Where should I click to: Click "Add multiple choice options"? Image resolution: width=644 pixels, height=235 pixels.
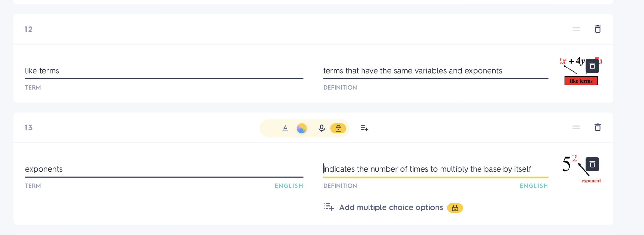click(391, 208)
